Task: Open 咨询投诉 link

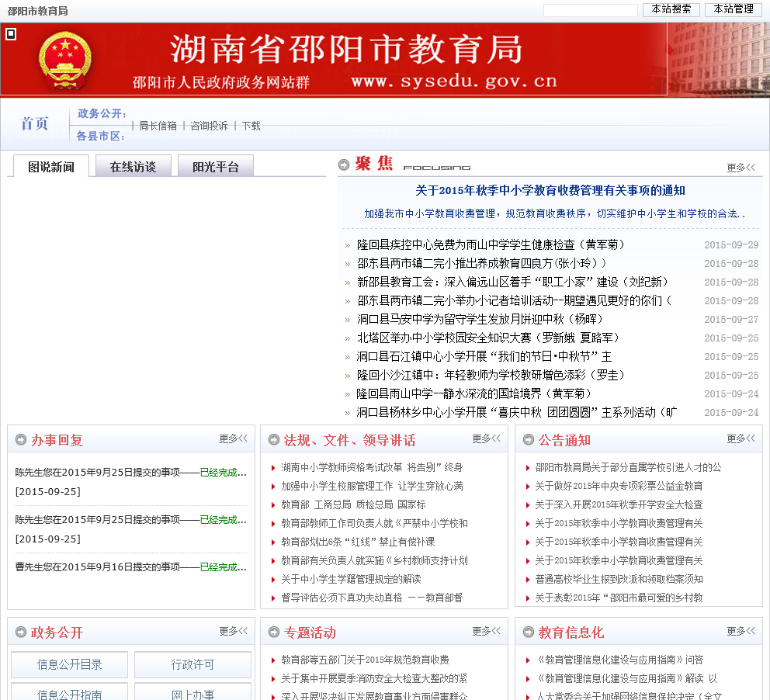Action: 209,126
